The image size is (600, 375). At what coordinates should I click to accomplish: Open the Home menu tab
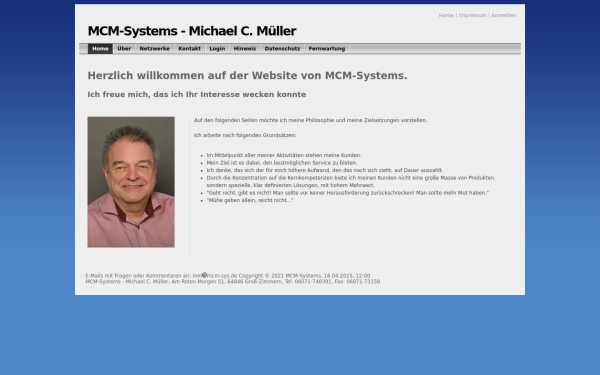pos(100,49)
